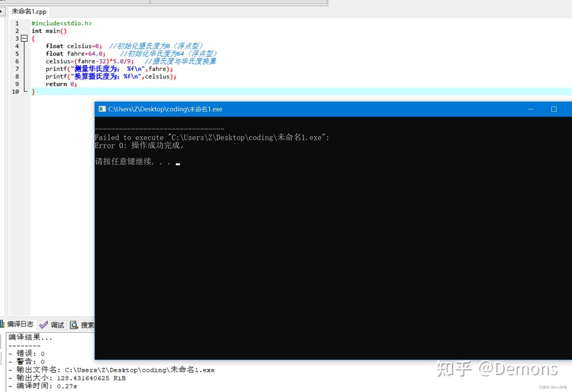The height and width of the screenshot is (392, 572).
Task: Open the right dropdown field at the top
Action: 238,2
